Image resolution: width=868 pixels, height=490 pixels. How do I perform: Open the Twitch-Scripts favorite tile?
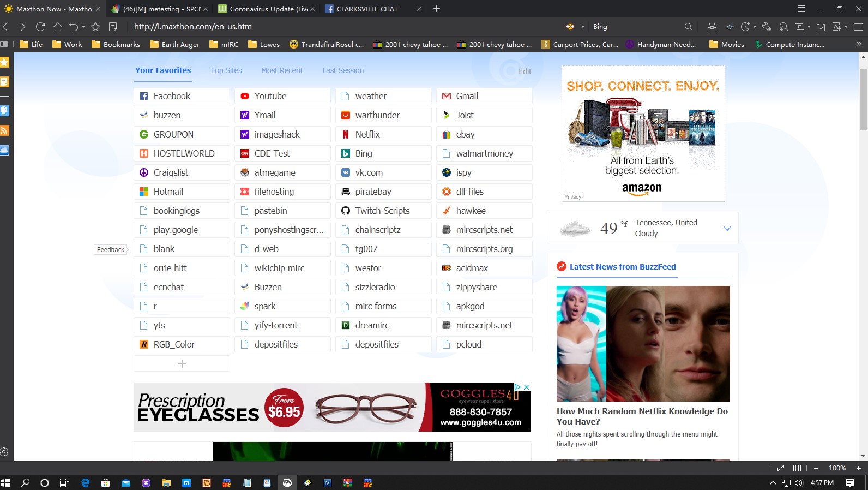(x=383, y=211)
